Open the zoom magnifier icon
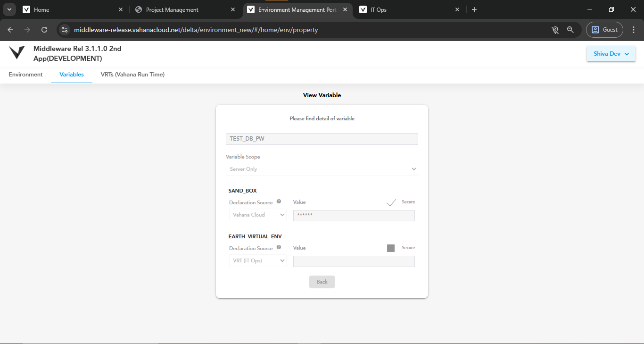Screen dimensions: 644x344 coord(570,30)
